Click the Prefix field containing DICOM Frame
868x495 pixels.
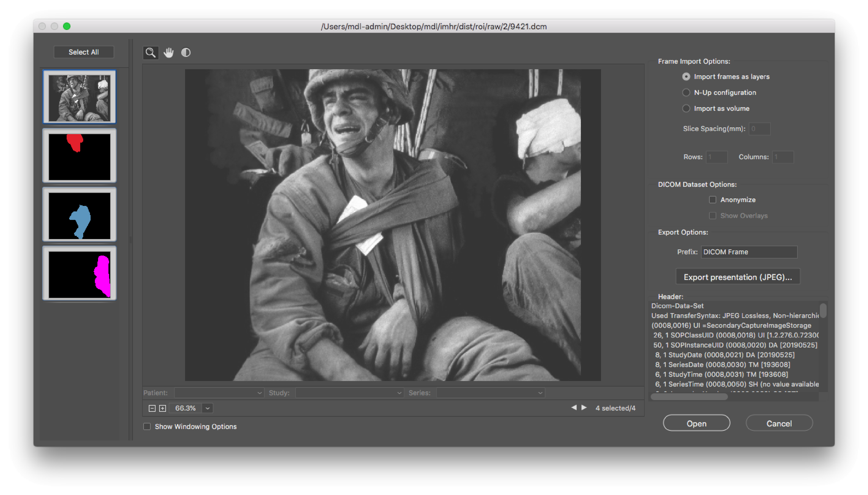point(749,252)
